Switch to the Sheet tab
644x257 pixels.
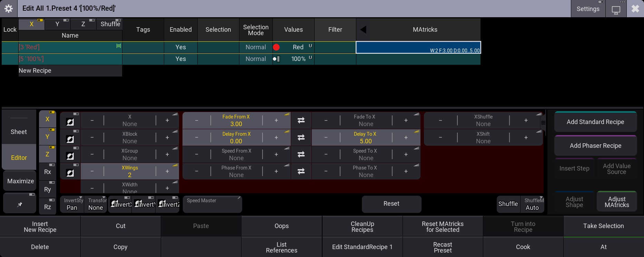point(19,132)
